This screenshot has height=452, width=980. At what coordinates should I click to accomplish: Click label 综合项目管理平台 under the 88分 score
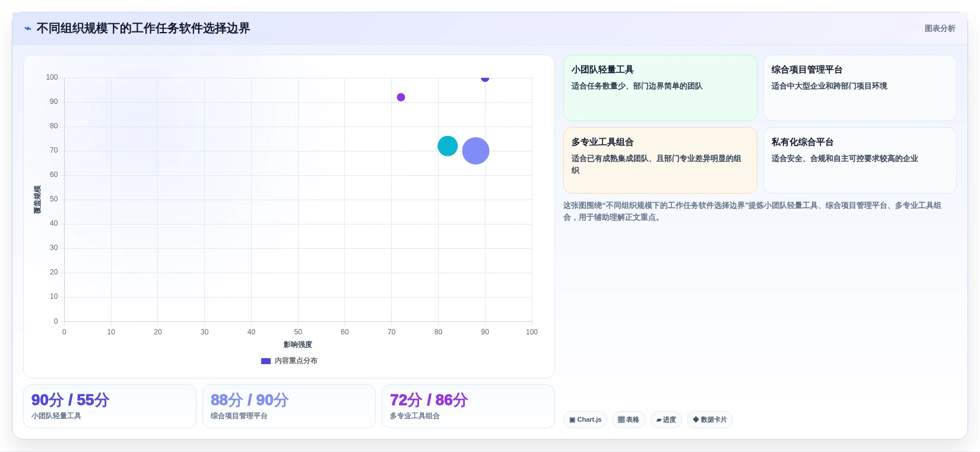(239, 416)
